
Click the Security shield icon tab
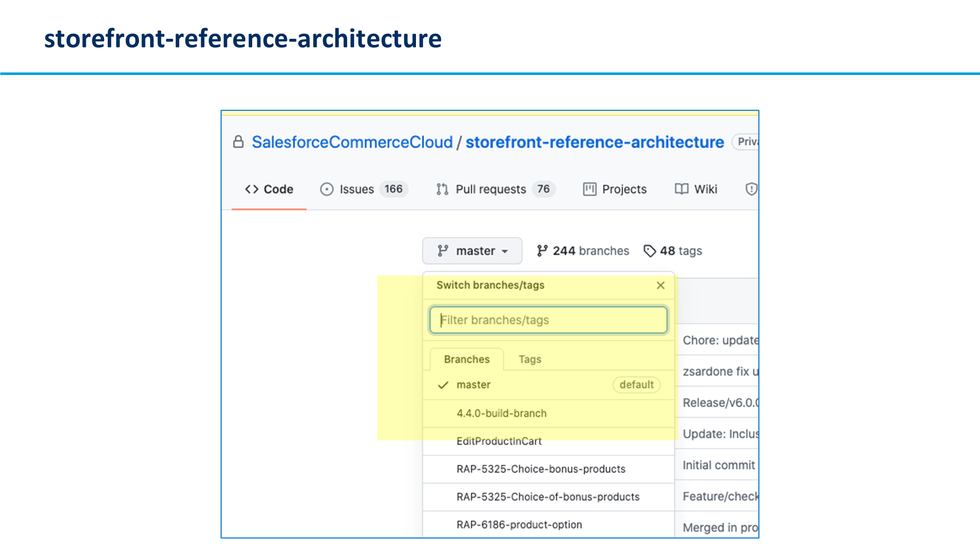click(751, 189)
